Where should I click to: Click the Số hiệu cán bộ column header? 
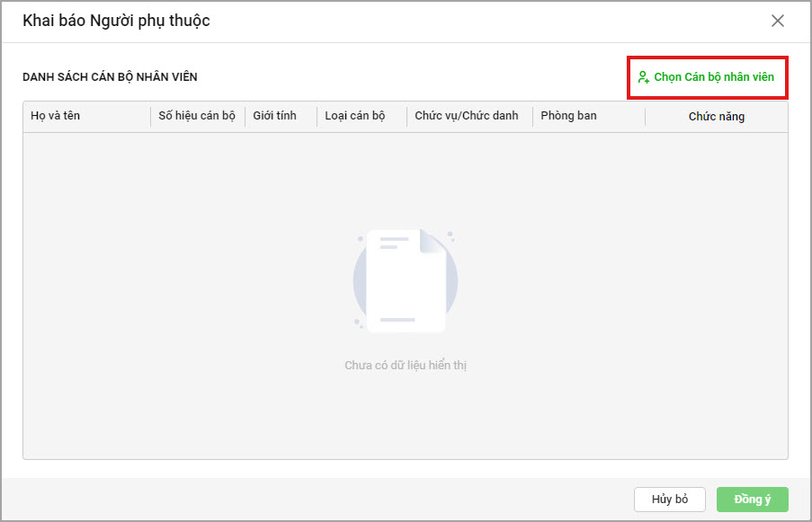coord(197,116)
